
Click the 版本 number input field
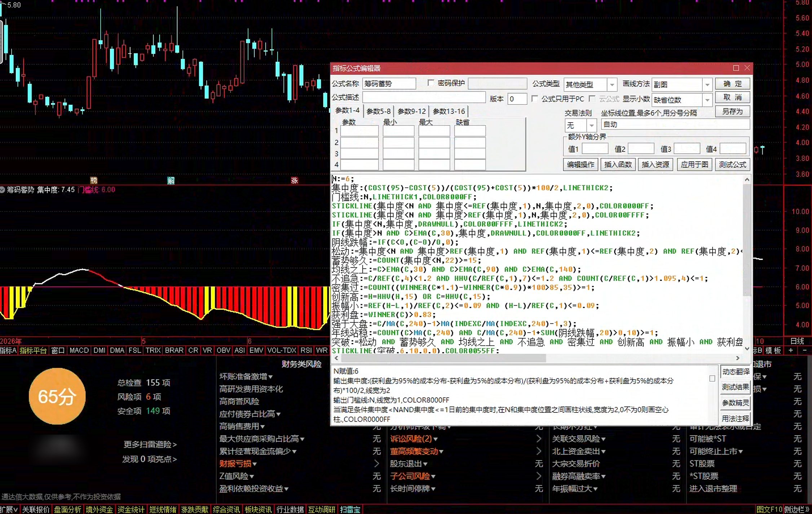point(517,99)
